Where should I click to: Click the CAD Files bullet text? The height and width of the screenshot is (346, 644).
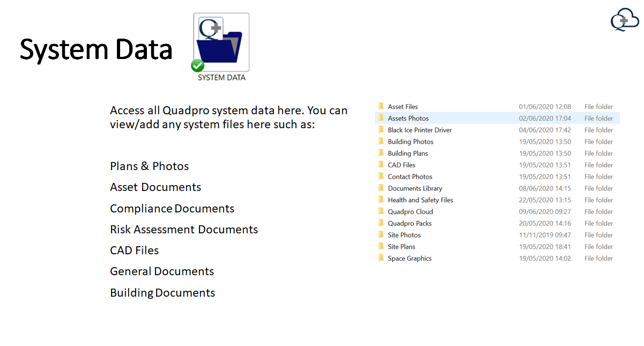tap(135, 251)
